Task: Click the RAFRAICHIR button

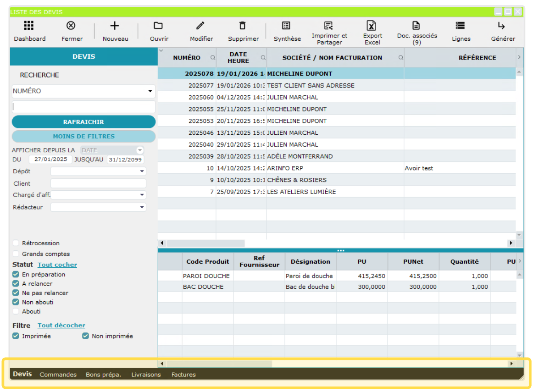Action: (x=83, y=122)
